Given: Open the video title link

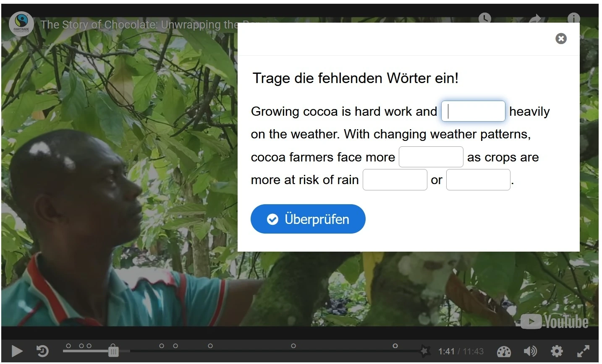Looking at the screenshot, I should [x=139, y=25].
